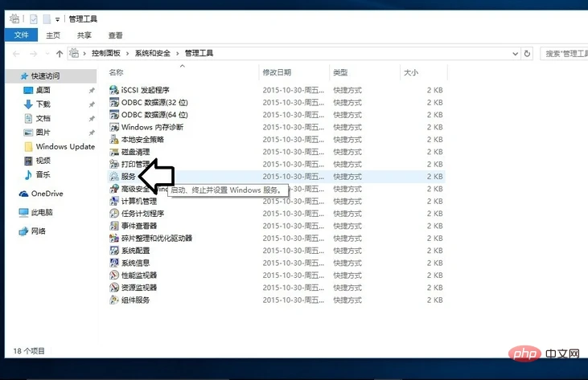Go back with the back arrow
This screenshot has width=588, height=380.
[x=16, y=54]
